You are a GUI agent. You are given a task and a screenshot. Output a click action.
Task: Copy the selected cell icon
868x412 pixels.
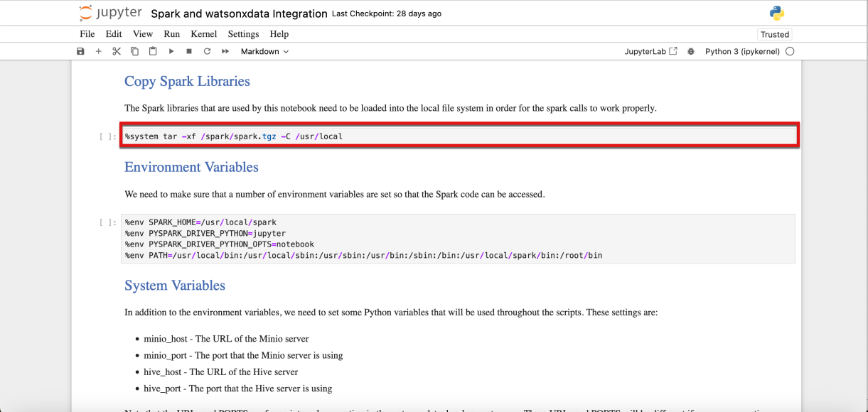point(134,51)
